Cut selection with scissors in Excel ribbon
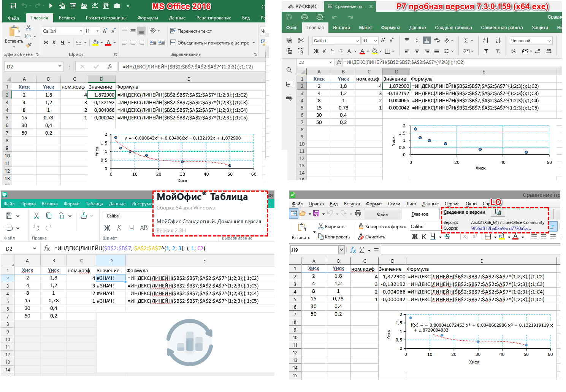This screenshot has height=392, width=566. pyautogui.click(x=29, y=28)
